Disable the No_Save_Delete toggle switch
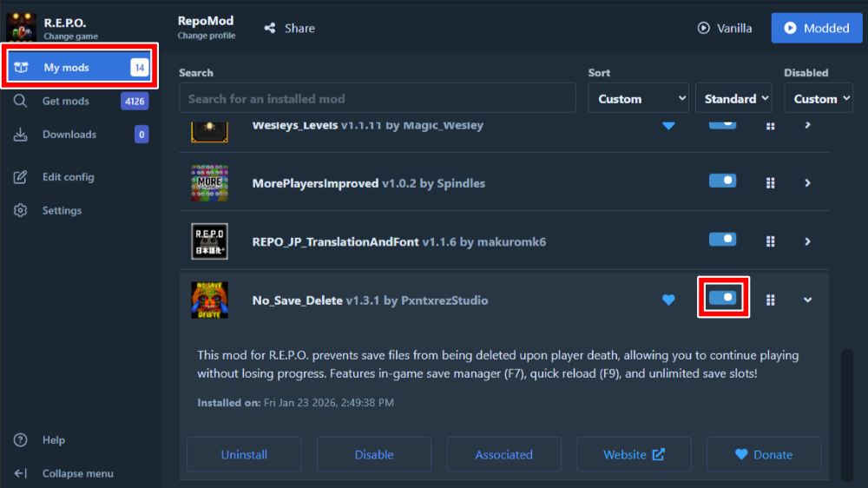 [722, 298]
